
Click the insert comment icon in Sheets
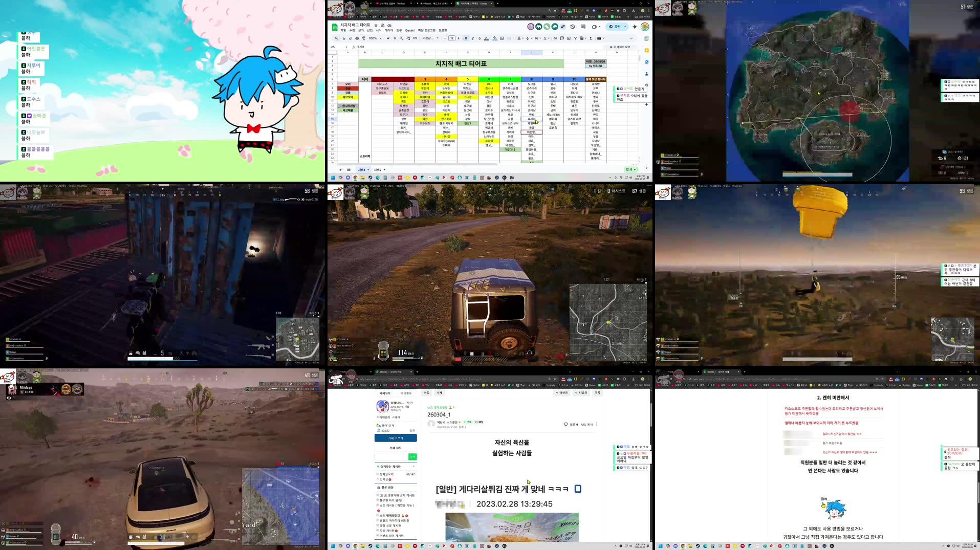[x=562, y=38]
